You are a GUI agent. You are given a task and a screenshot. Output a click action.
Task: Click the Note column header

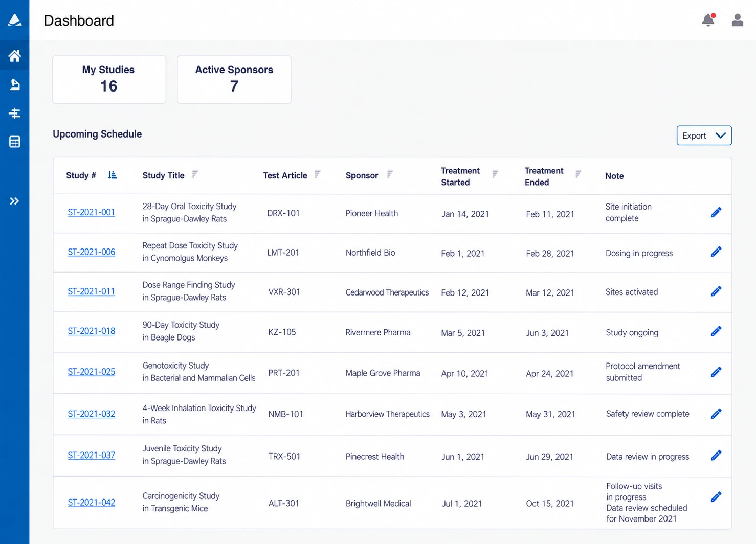(614, 176)
